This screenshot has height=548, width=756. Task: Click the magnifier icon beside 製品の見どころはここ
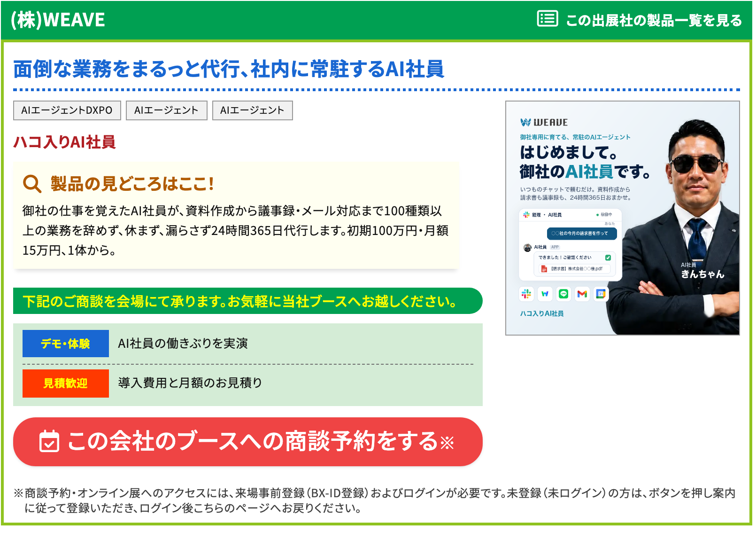(x=32, y=184)
